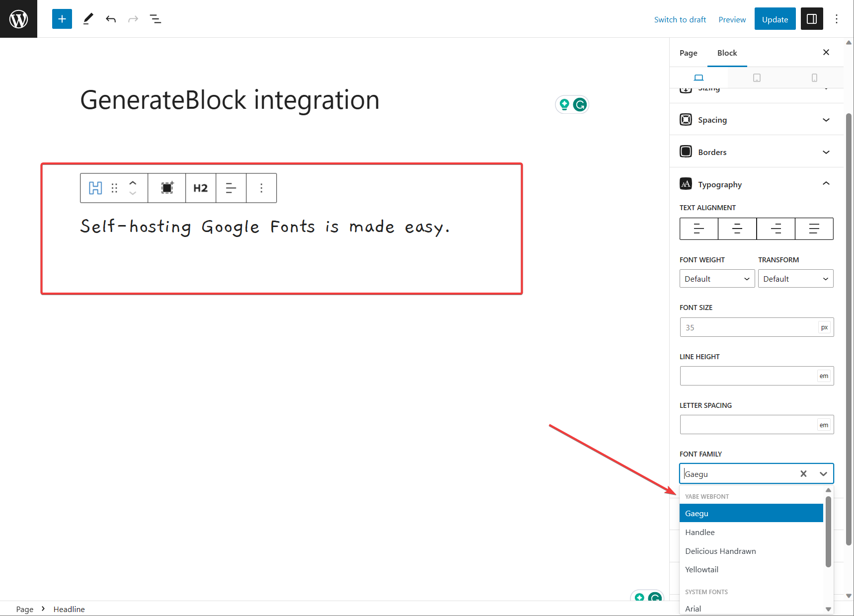Set text alignment to right
The height and width of the screenshot is (616, 854).
[776, 229]
